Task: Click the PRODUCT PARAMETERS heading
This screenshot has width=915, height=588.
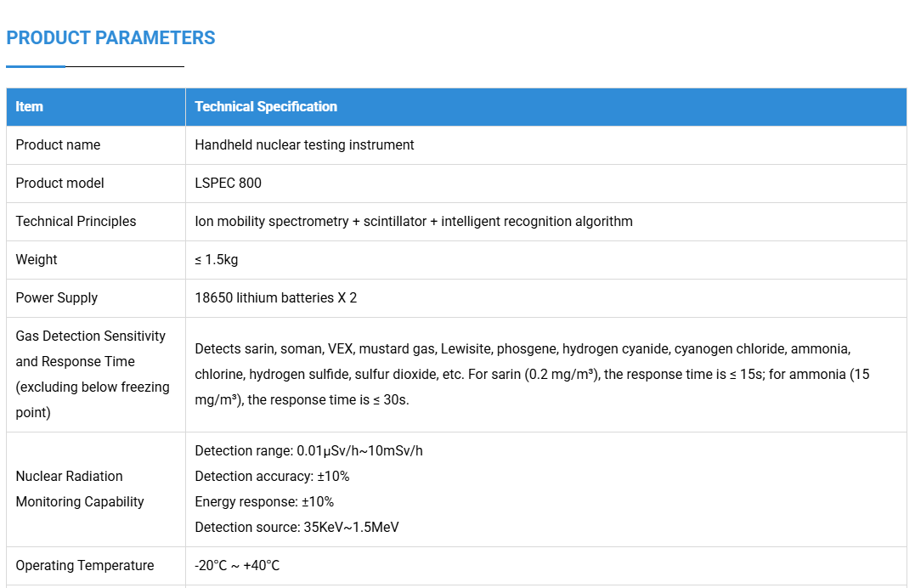Action: tap(110, 38)
